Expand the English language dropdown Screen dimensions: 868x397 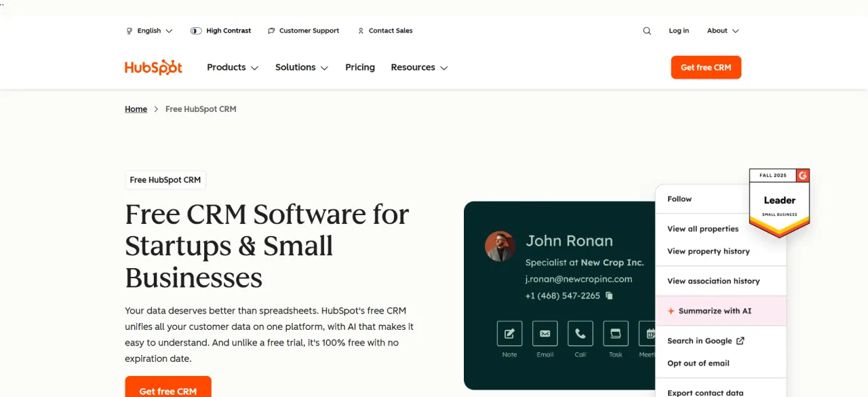pyautogui.click(x=149, y=31)
